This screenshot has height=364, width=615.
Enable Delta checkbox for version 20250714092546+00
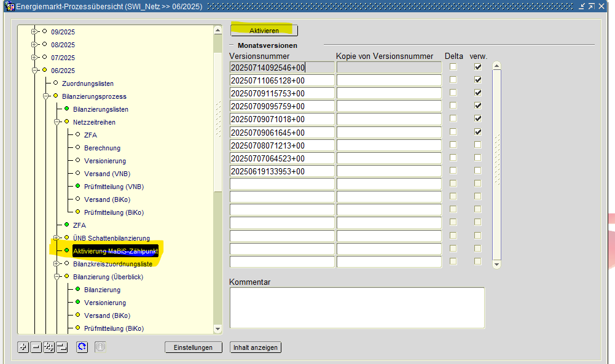[x=453, y=67]
